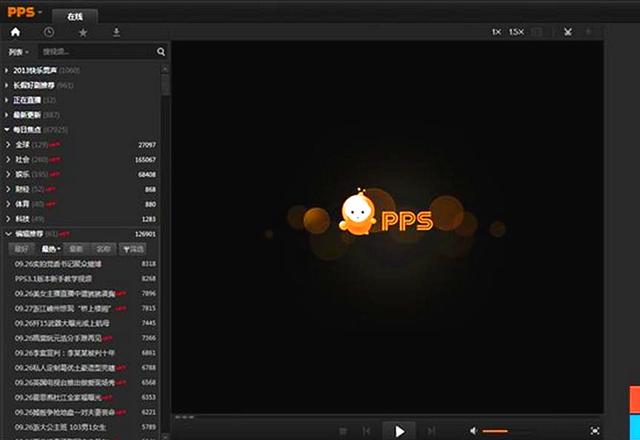Open the 最热 sort dropdown
This screenshot has width=640, height=440.
click(51, 249)
